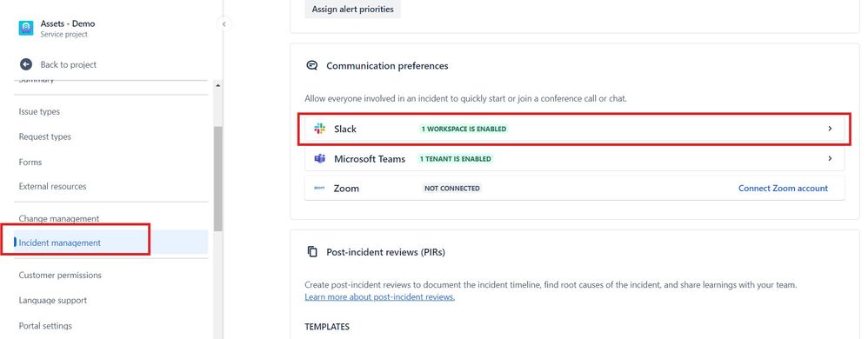Click the 1 TENANT IS ENABLED badge
This screenshot has width=868, height=339.
(x=455, y=159)
